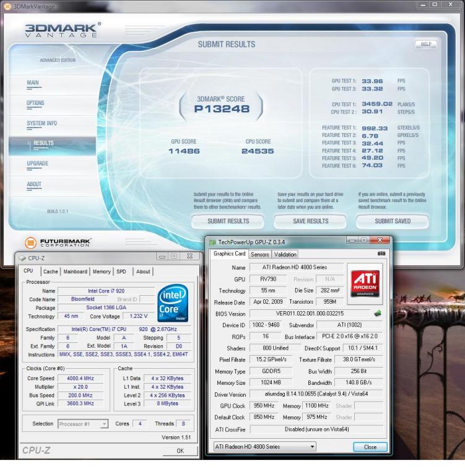Click the CPU score 24535

258,151
